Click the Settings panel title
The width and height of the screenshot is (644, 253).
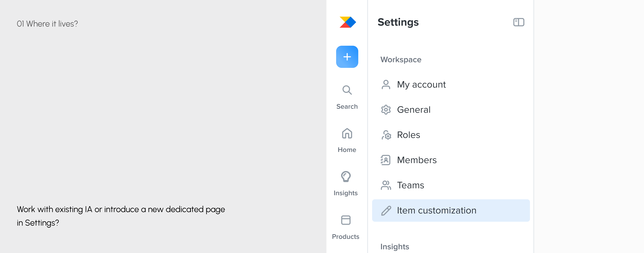click(x=398, y=22)
